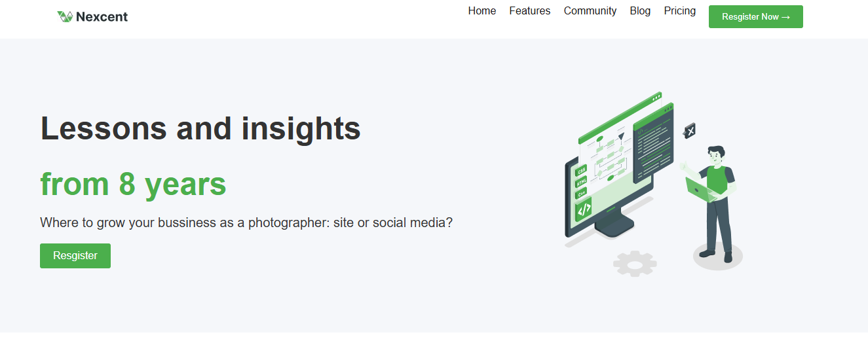This screenshot has width=868, height=339.
Task: Select Pricing in the navigation bar
Action: tap(680, 11)
